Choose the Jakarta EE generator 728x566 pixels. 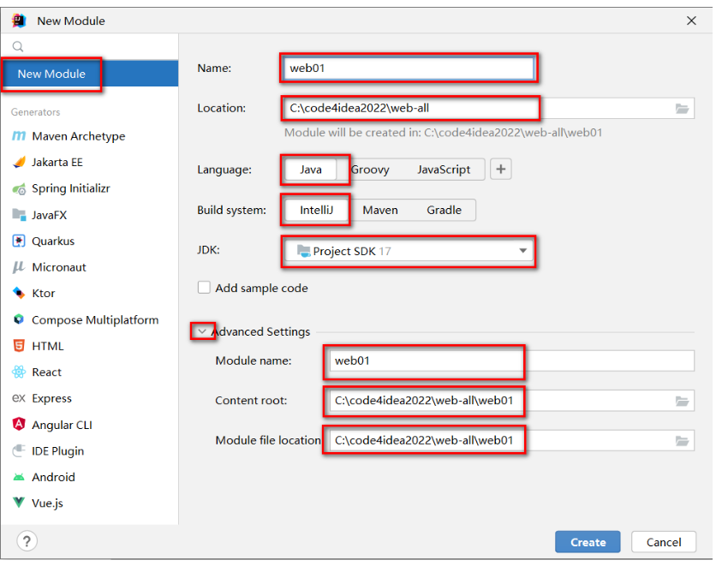[47, 162]
